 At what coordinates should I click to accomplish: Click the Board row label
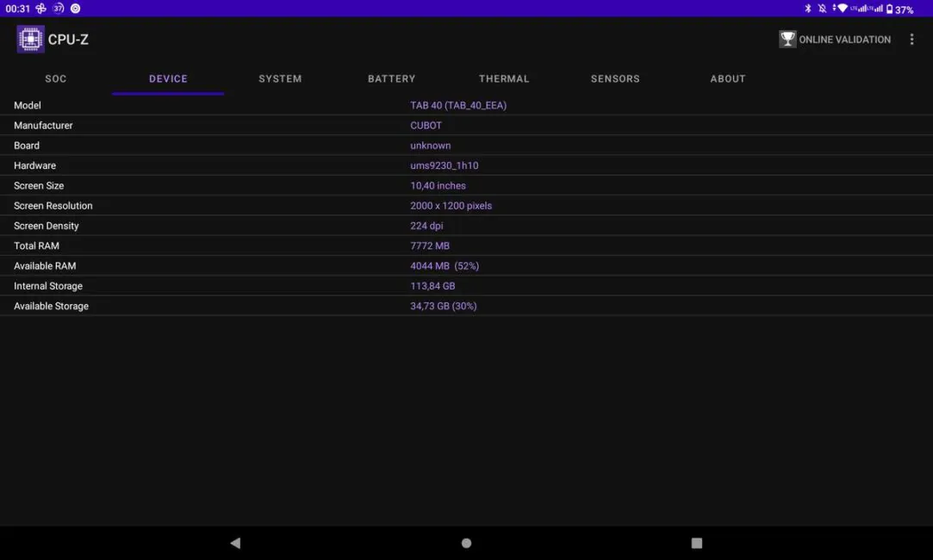coord(27,146)
